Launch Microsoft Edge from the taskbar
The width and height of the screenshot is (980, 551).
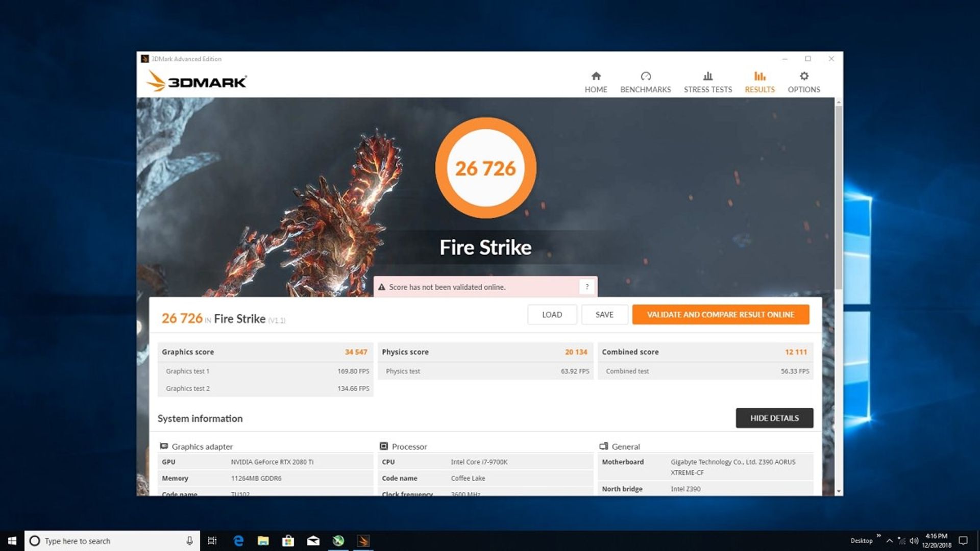238,541
